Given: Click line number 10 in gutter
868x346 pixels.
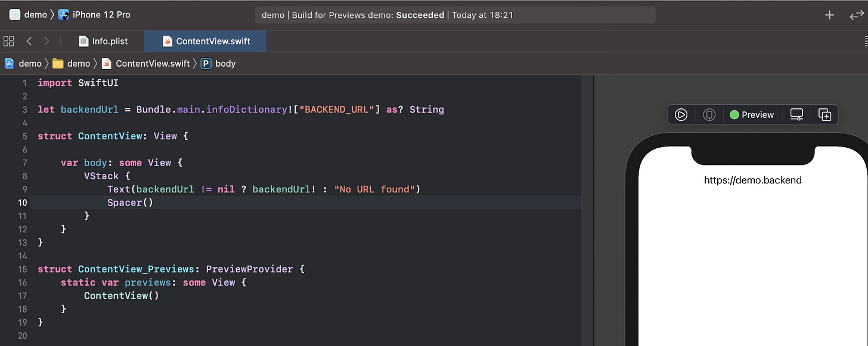Looking at the screenshot, I should pos(22,202).
